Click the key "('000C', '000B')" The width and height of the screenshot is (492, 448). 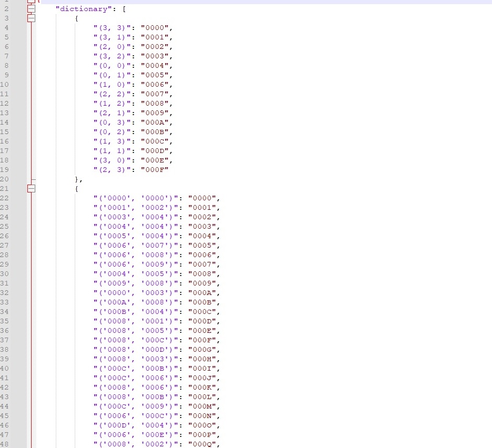pyautogui.click(x=136, y=369)
